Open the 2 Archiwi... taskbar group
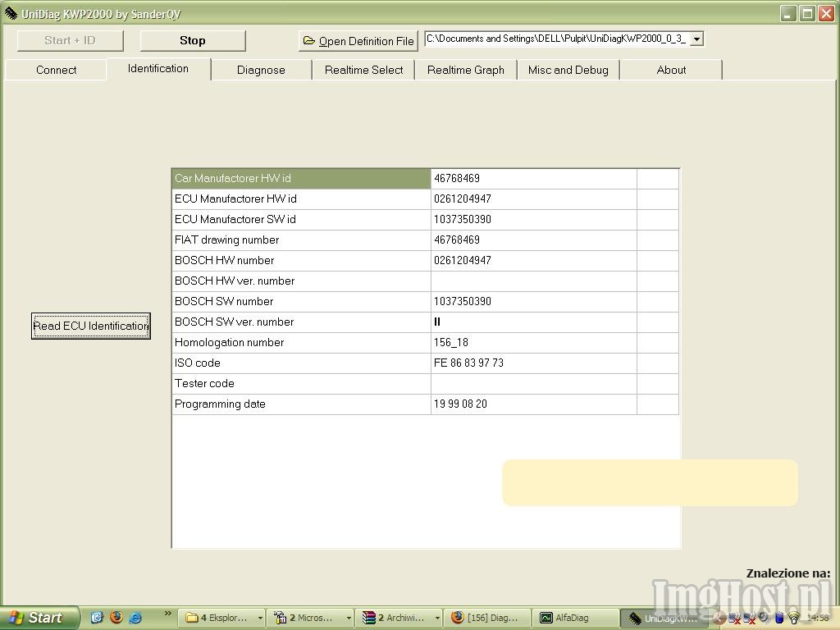 point(399,618)
